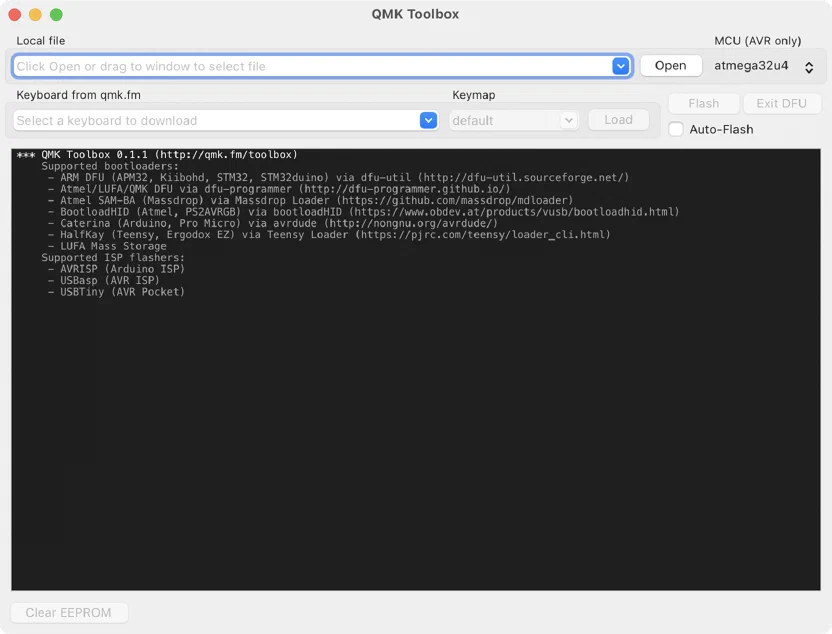Change the atmega32u4 MCU selector

(x=763, y=66)
